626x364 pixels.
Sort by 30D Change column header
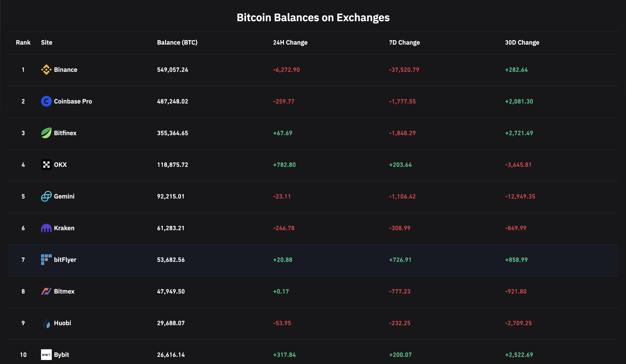point(522,42)
